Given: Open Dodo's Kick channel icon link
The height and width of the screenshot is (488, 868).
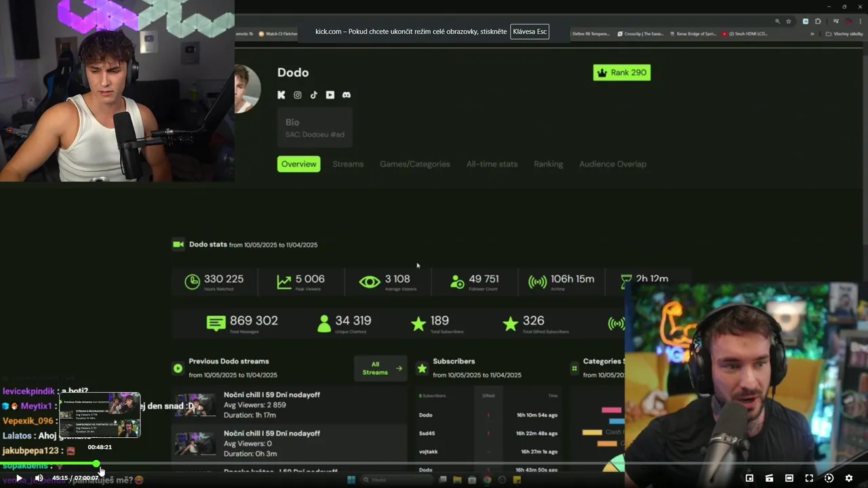Looking at the screenshot, I should 281,95.
